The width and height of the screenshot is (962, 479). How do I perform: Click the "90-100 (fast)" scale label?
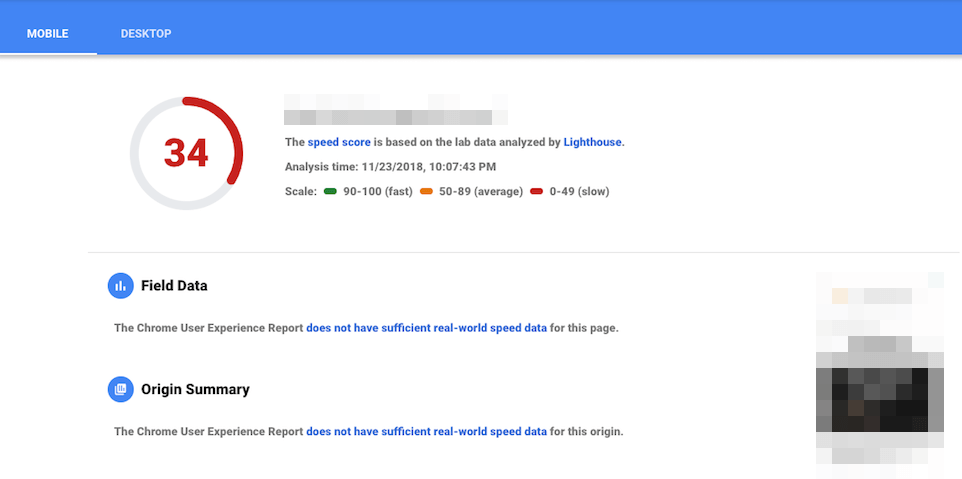pyautogui.click(x=378, y=191)
